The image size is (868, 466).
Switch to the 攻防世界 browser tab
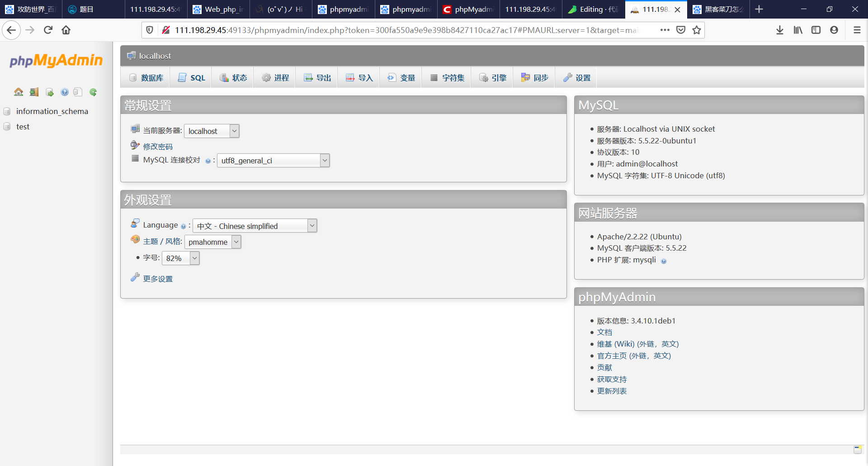pos(30,10)
